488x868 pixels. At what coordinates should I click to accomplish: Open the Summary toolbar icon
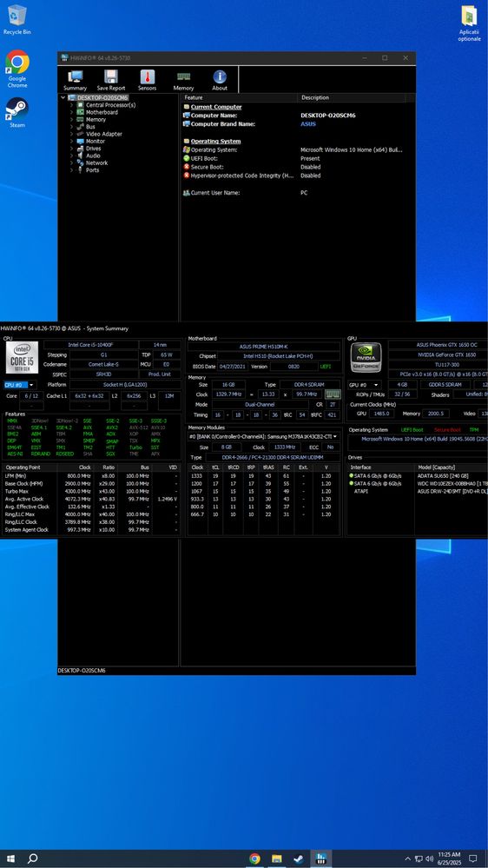point(76,80)
